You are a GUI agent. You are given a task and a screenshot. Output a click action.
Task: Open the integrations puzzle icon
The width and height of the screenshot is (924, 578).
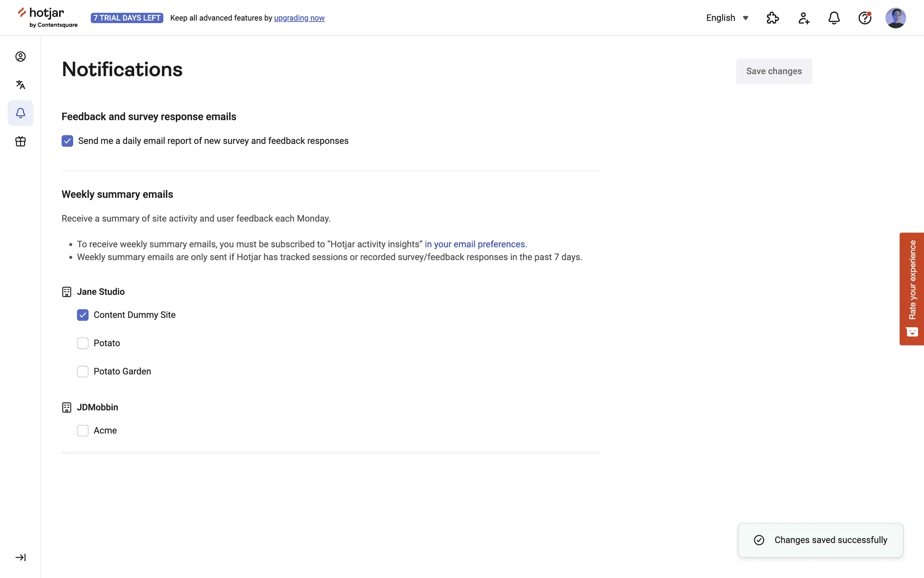[772, 18]
